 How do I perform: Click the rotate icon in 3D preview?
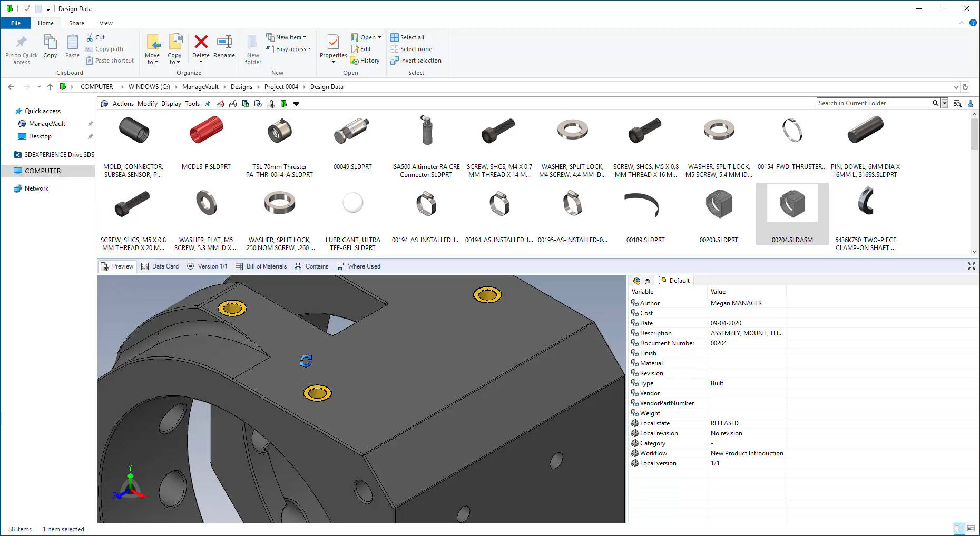pos(306,361)
